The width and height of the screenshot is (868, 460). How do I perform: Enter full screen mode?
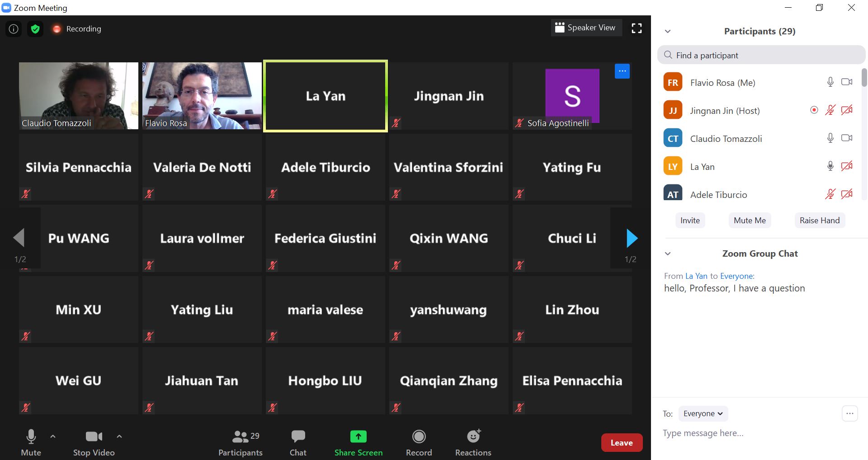coord(637,28)
